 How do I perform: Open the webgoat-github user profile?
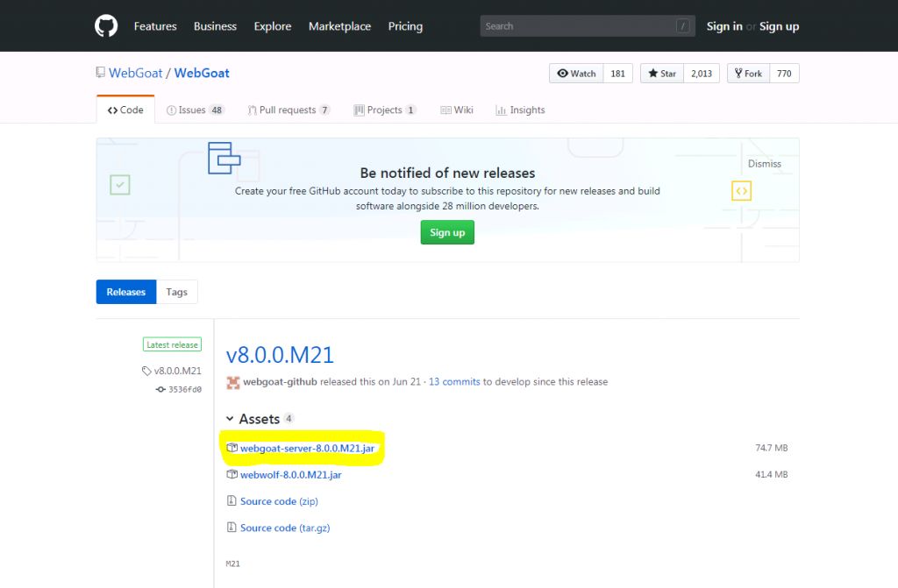click(x=280, y=382)
